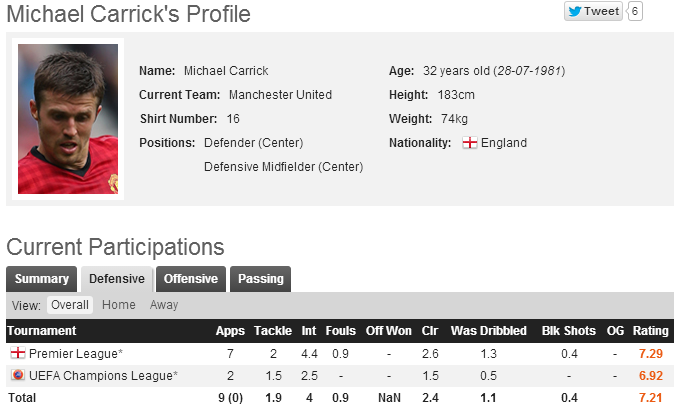Click the Blk Shots column header
This screenshot has height=409, width=674.
pyautogui.click(x=569, y=331)
